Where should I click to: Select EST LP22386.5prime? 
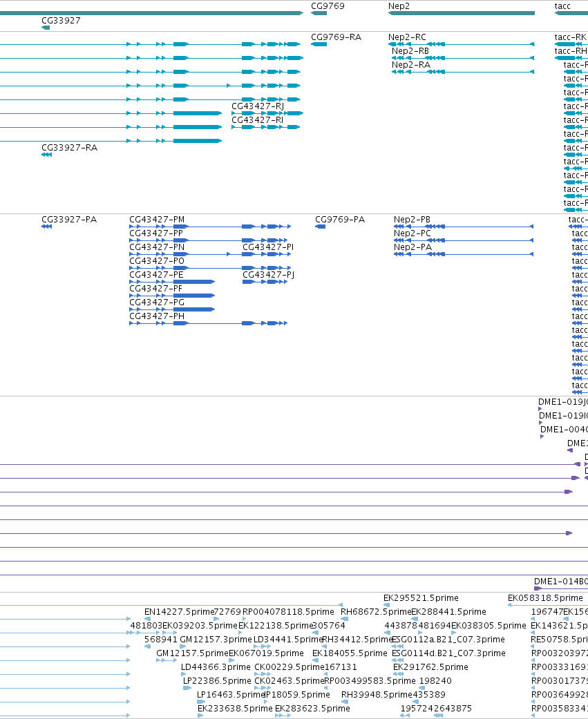218,680
